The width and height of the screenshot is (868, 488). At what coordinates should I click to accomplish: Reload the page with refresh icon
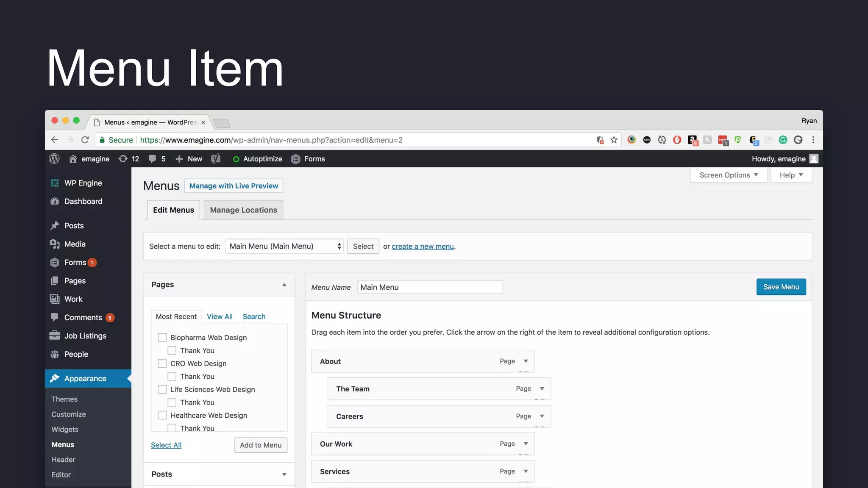point(85,140)
